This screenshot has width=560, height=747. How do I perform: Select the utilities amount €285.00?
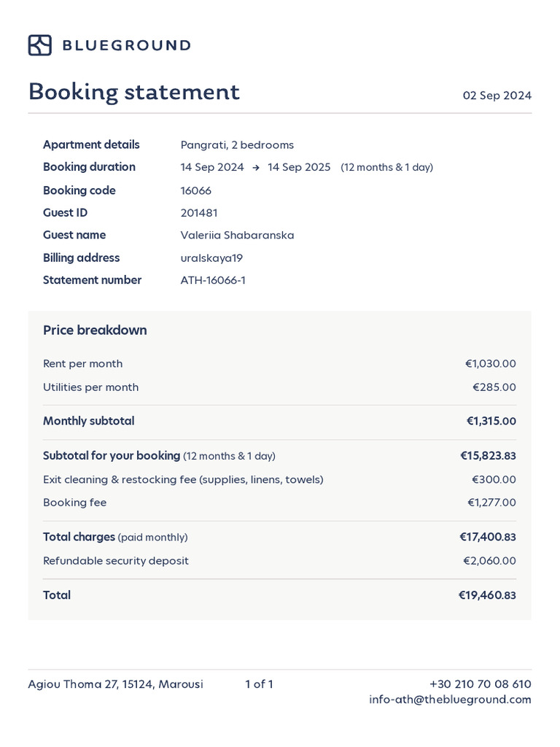pyautogui.click(x=494, y=387)
